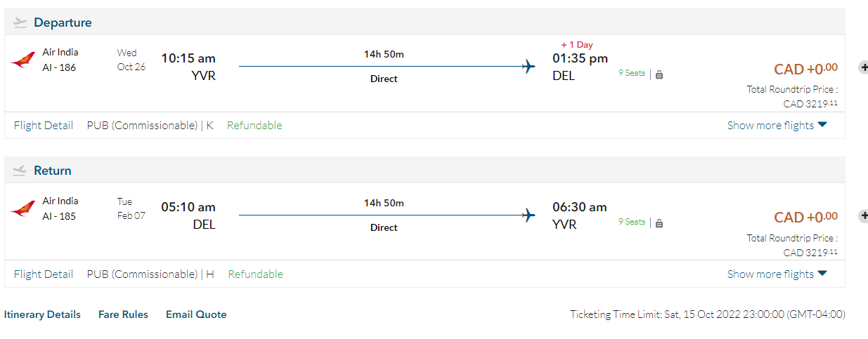Click the landing plane icon in Return header
This screenshot has width=868, height=339.
(x=20, y=171)
